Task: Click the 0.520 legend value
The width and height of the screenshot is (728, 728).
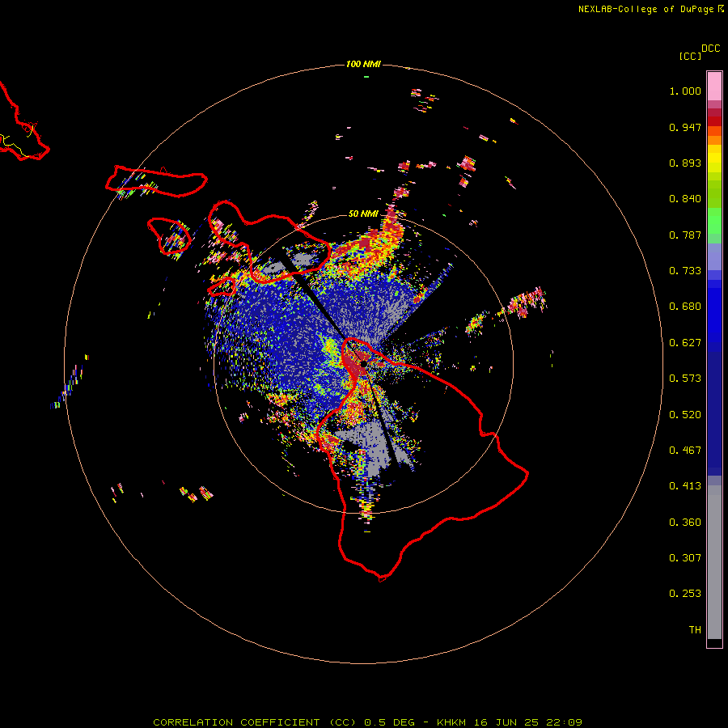Action: (x=685, y=415)
